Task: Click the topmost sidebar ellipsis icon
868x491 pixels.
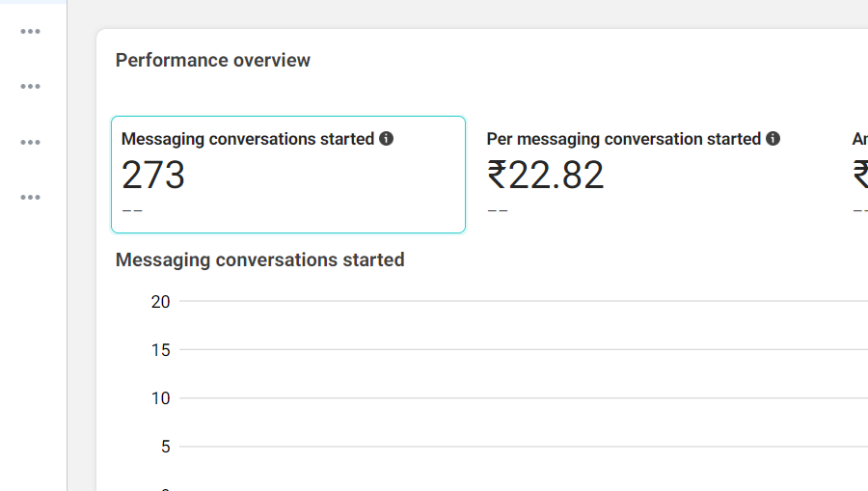Action: coord(31,31)
